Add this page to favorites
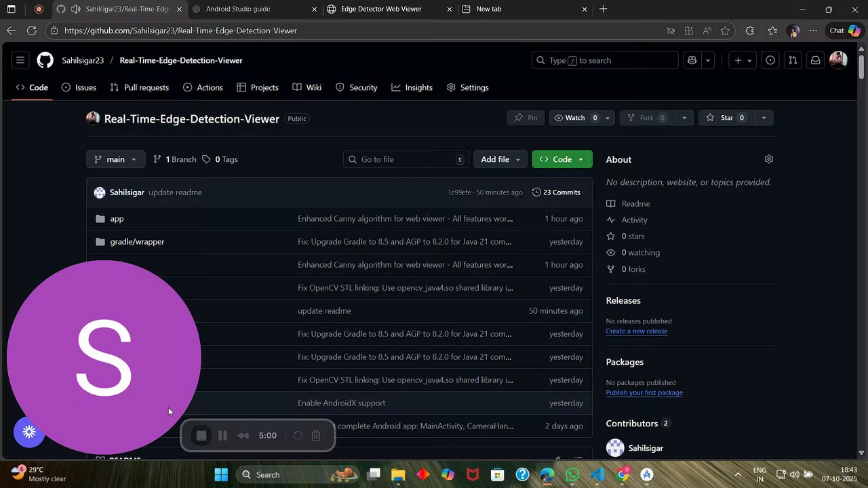This screenshot has width=868, height=488. (x=725, y=30)
